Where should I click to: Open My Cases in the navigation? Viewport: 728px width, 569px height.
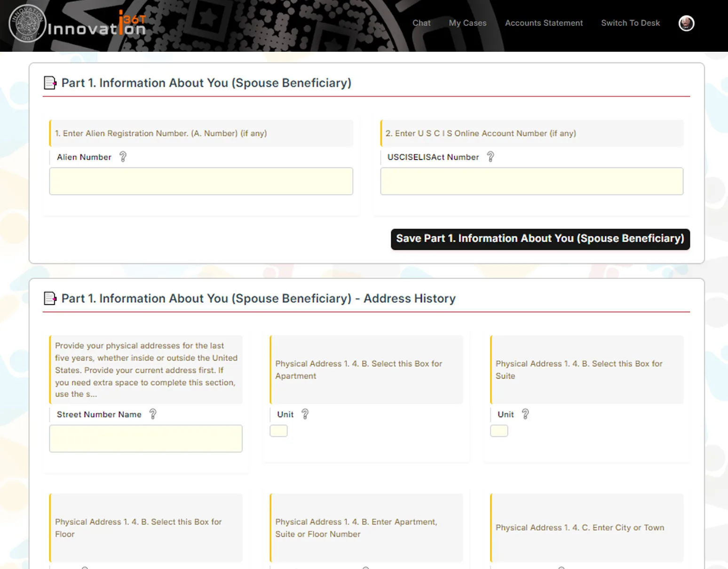point(467,23)
